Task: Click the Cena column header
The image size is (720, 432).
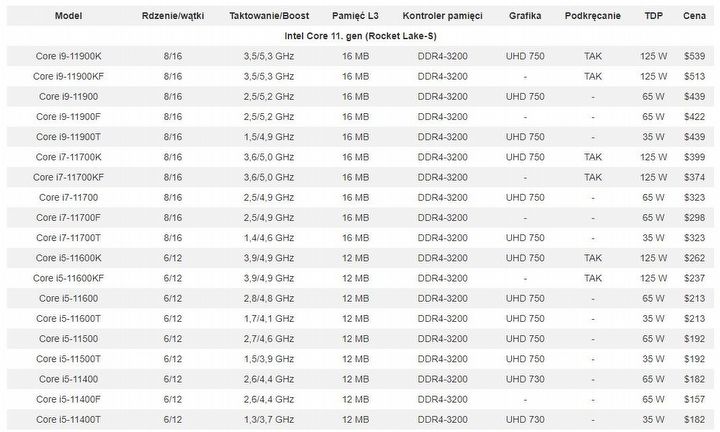Action: click(x=695, y=18)
